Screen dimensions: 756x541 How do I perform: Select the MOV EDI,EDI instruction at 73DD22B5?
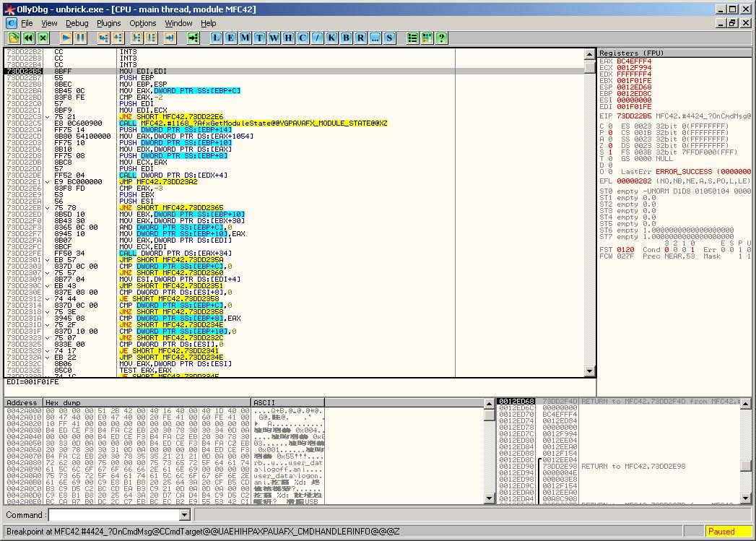(x=294, y=72)
